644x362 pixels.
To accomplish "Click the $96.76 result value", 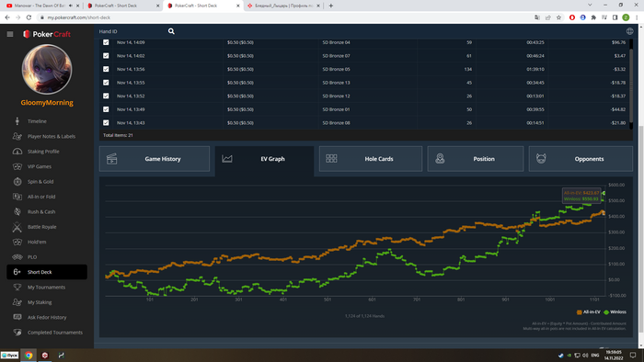I will click(x=618, y=42).
